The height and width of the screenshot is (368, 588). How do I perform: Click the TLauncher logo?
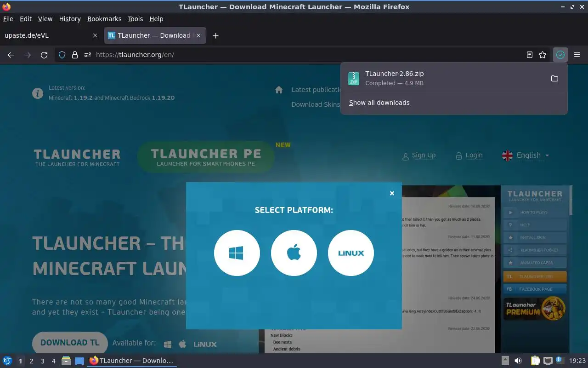point(77,157)
